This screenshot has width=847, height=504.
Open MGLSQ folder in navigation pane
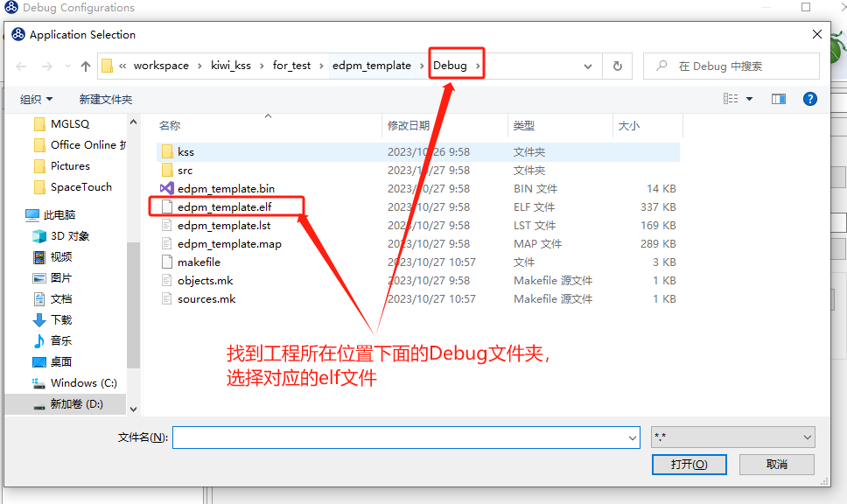pyautogui.click(x=70, y=123)
